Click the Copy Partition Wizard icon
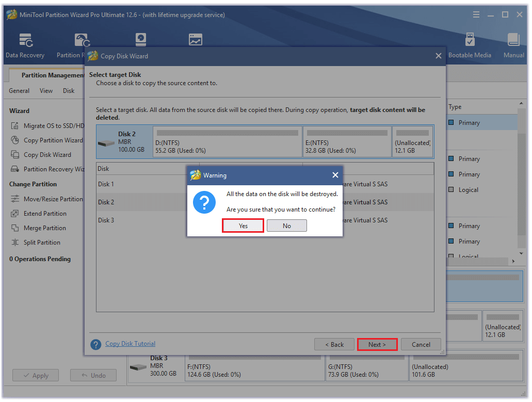The image size is (532, 402). click(x=15, y=140)
